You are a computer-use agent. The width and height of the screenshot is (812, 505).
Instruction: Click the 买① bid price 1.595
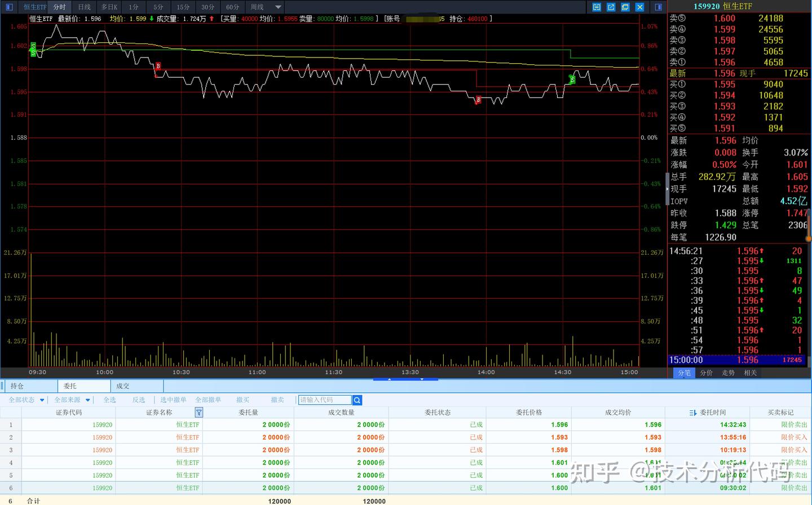(x=725, y=85)
